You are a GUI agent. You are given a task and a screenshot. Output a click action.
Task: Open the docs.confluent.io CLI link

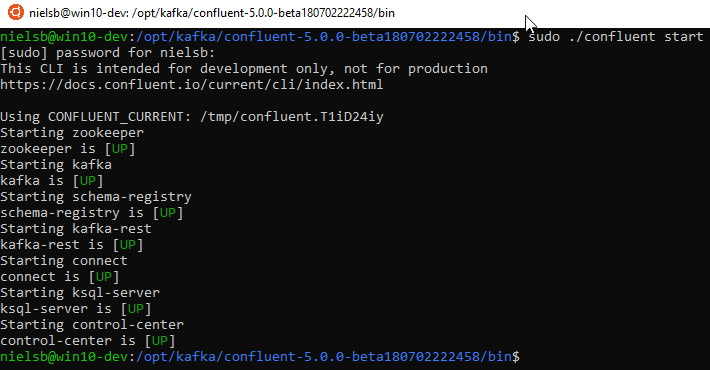pos(192,85)
